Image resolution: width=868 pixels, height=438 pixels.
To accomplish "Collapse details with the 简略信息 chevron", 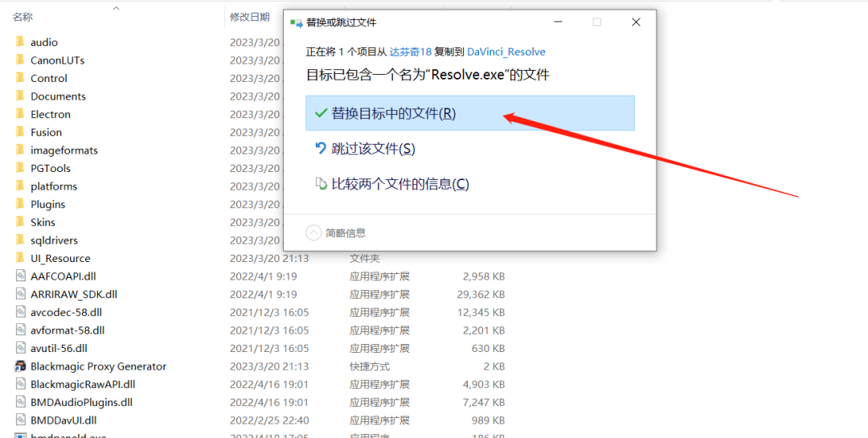I will click(313, 232).
